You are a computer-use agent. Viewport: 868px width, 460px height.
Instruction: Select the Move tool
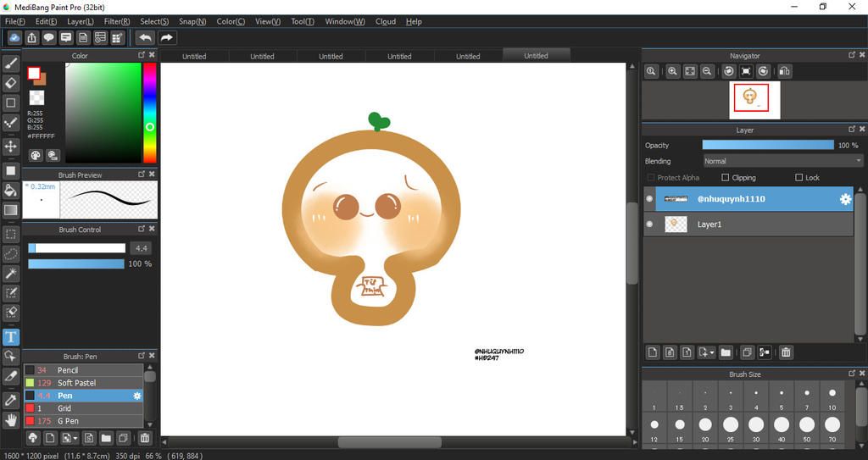10,147
